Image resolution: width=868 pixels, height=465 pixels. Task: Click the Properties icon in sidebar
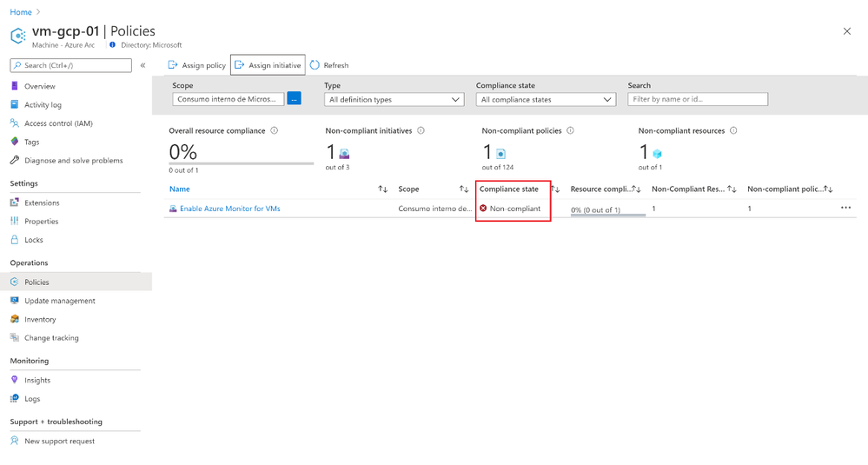pos(15,221)
